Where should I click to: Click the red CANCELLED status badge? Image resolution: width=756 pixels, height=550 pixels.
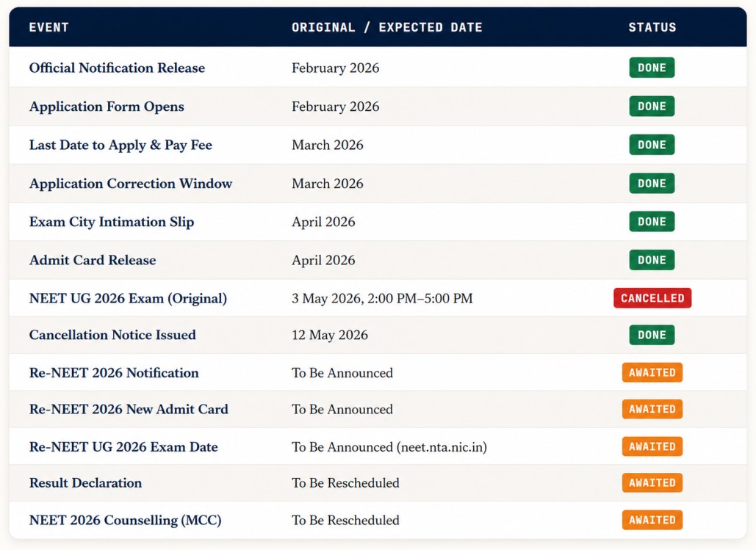click(x=652, y=298)
